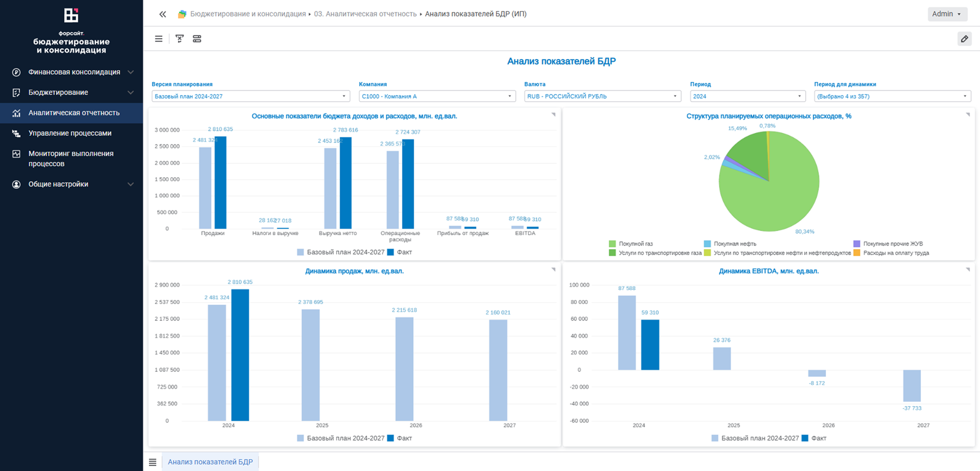Click the Основные показатели бюджета chart title
The height and width of the screenshot is (471, 980).
[355, 116]
